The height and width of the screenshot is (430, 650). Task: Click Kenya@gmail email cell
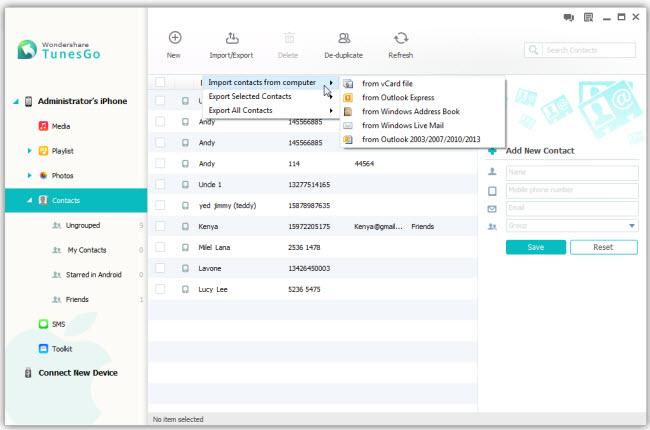(x=378, y=226)
